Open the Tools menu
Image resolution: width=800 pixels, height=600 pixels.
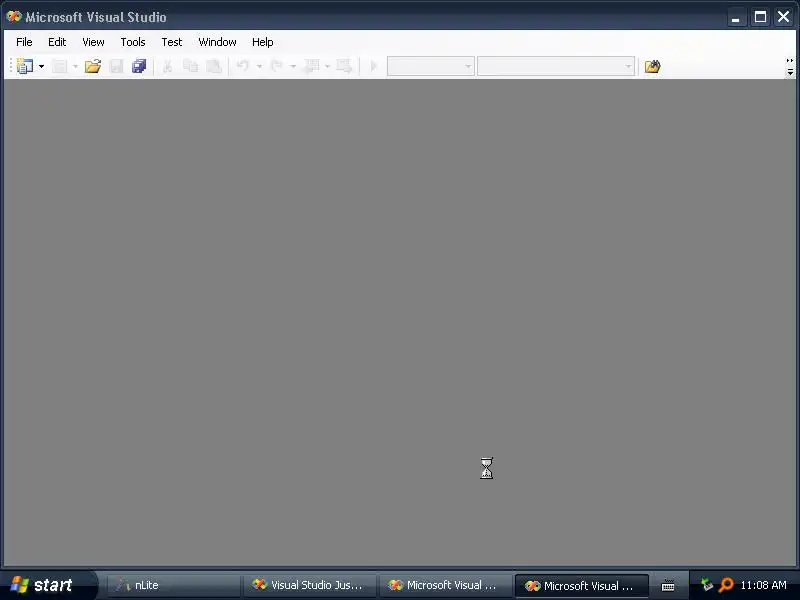point(133,42)
